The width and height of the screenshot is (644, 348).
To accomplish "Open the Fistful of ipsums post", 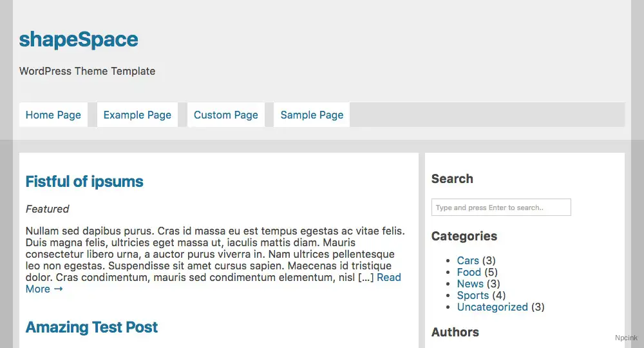I will [x=84, y=182].
